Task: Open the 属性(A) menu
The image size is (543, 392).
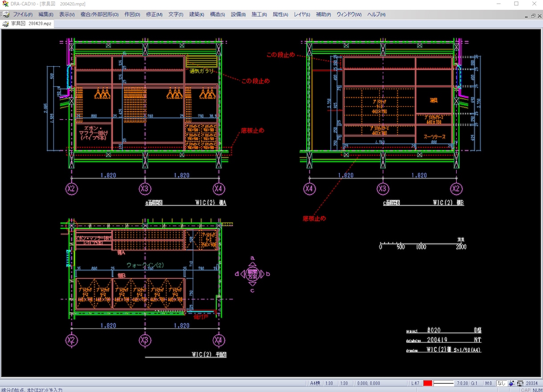Action: point(280,14)
